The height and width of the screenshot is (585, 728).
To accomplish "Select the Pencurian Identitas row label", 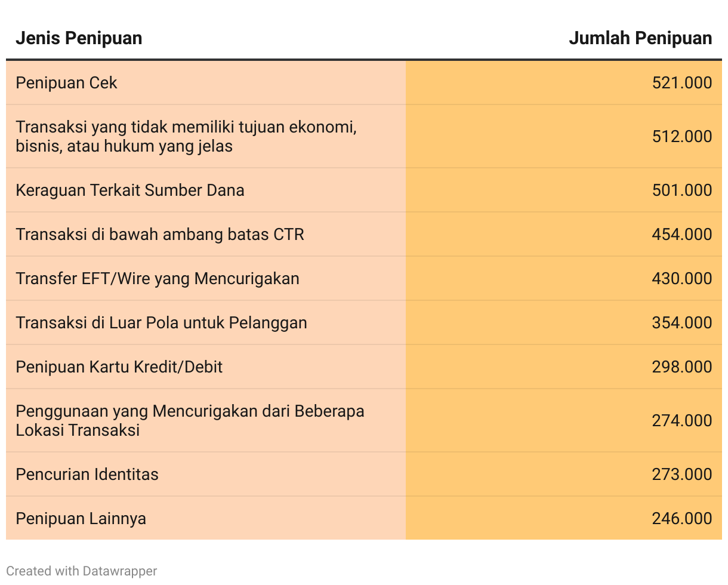I will coord(87,474).
